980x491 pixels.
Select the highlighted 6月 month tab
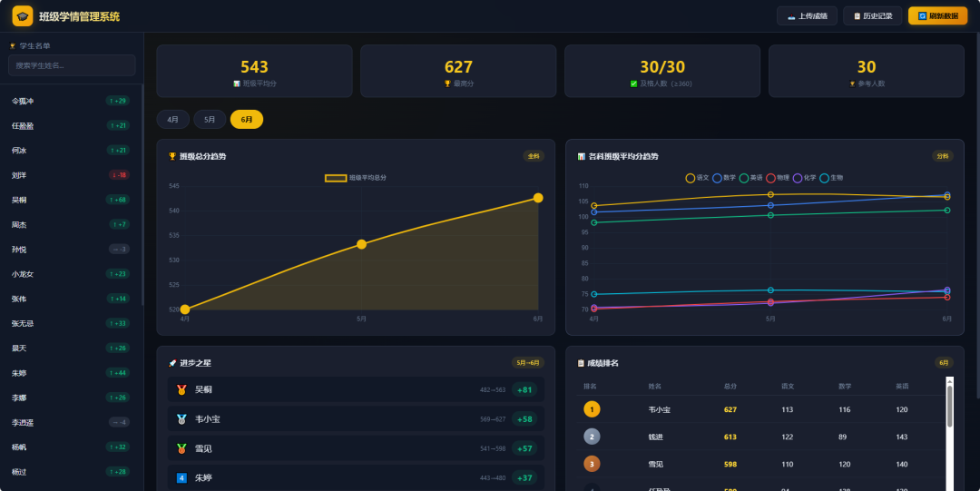[x=247, y=120]
